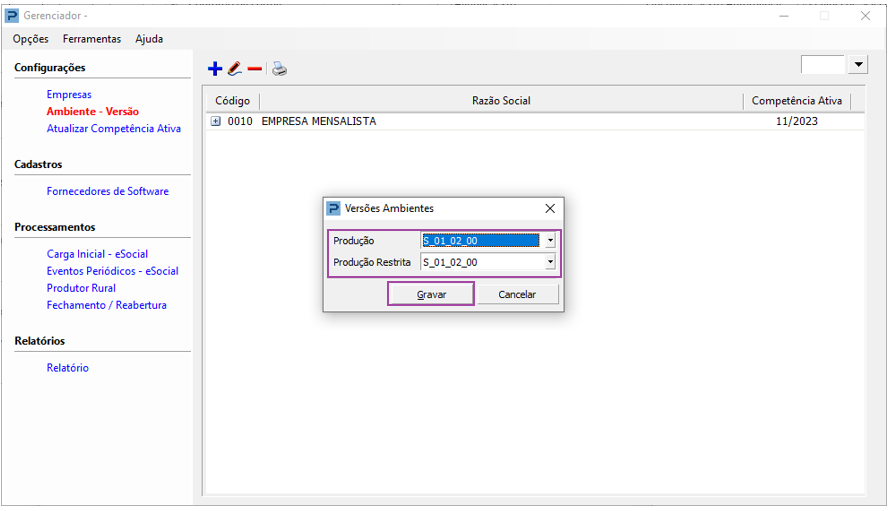Viewport: 889px width, 511px height.
Task: Close the Versões Ambientes dialog
Action: point(550,208)
